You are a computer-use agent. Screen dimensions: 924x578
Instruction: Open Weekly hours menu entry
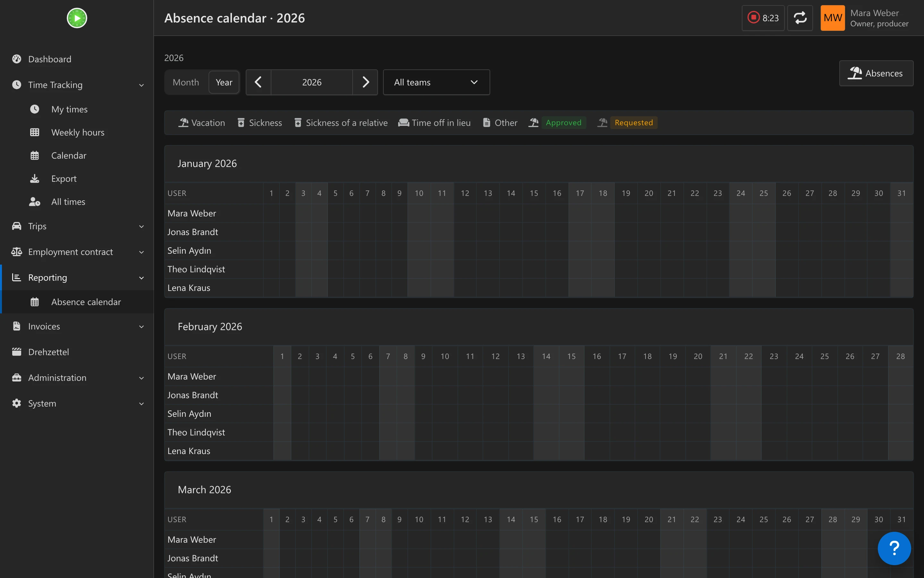pyautogui.click(x=77, y=132)
